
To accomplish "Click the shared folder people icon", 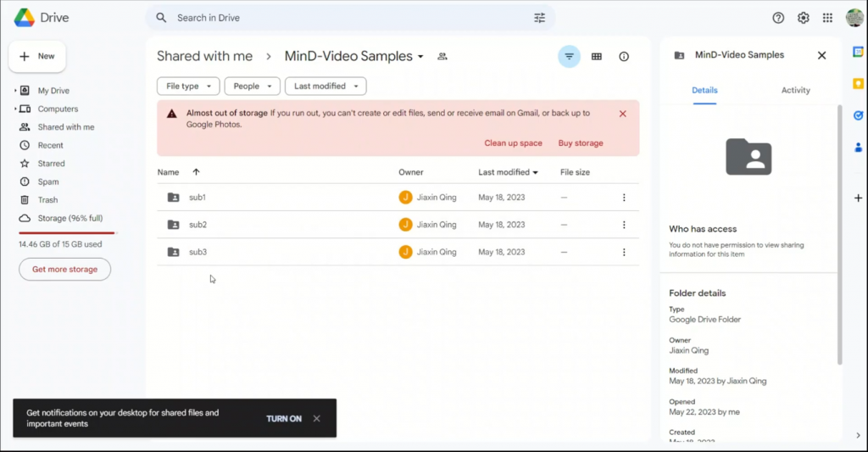I will (442, 57).
